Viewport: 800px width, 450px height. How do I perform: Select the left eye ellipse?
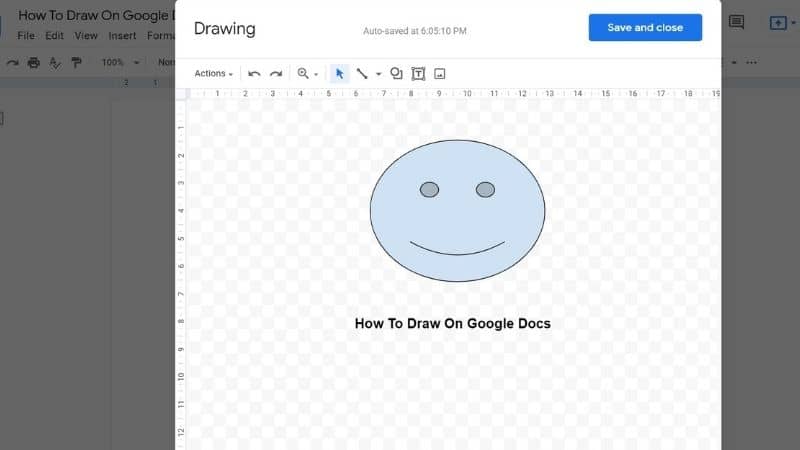pyautogui.click(x=429, y=190)
